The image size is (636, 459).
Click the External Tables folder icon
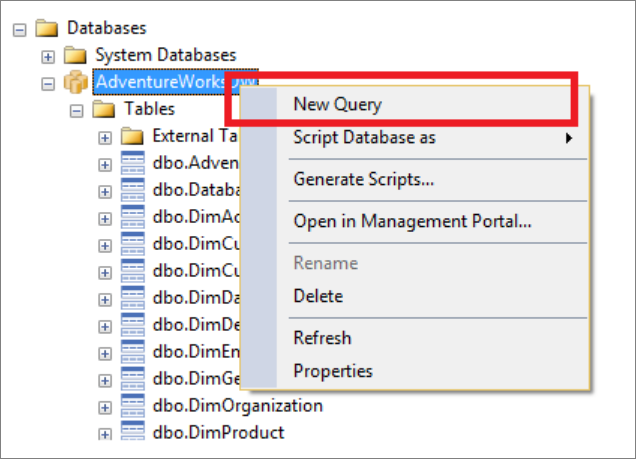pyautogui.click(x=133, y=136)
